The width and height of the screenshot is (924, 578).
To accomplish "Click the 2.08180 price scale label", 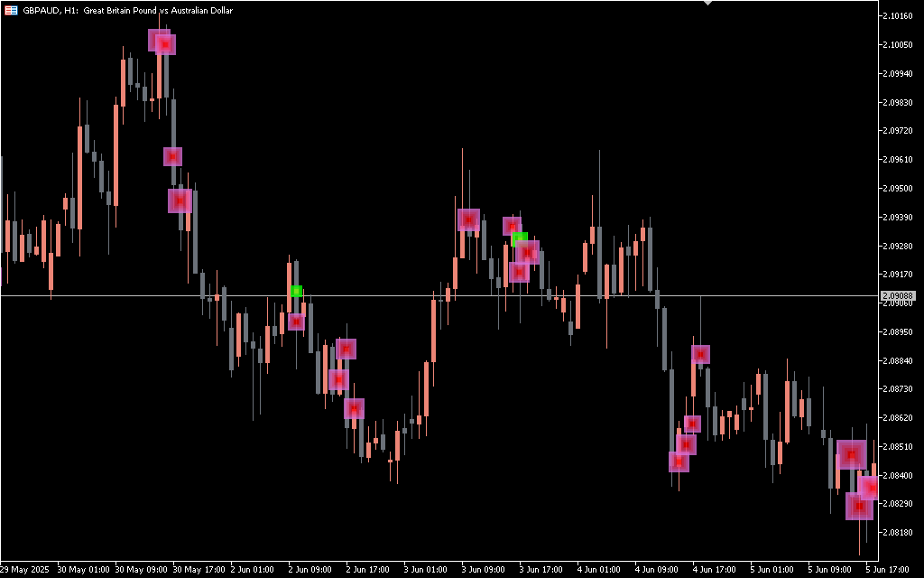I will (x=898, y=532).
